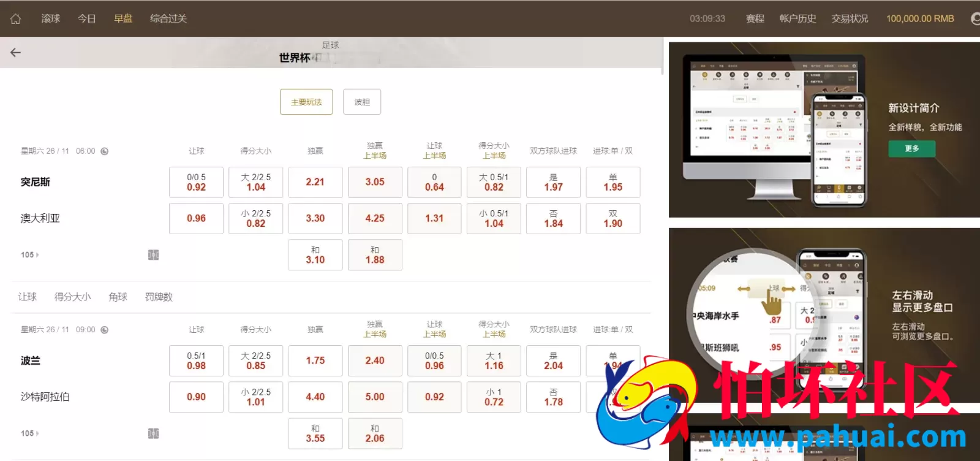Open 今日 in top navigation
Image resolution: width=980 pixels, height=461 pixels.
pos(87,18)
